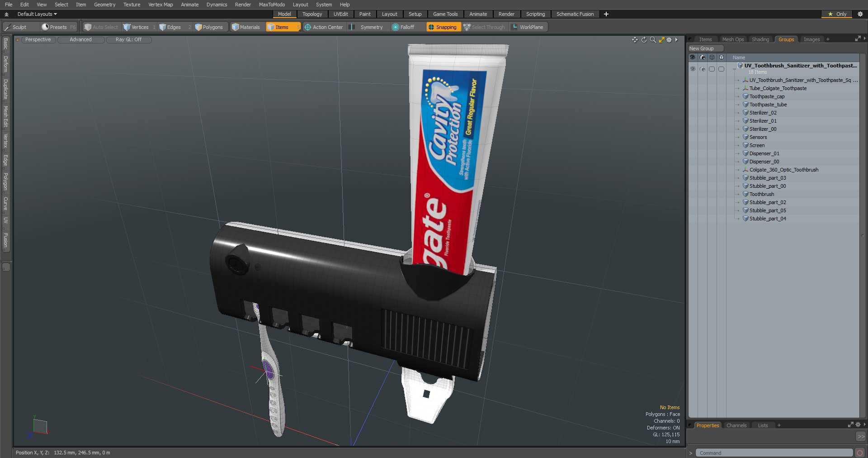Open the Mesh Edit vertical sidebar tab
Viewport: 868px width, 458px height.
(x=6, y=116)
